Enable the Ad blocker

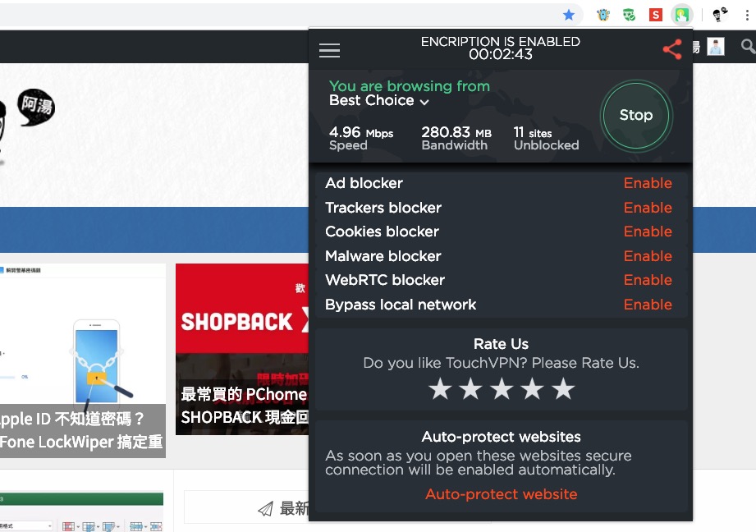tap(648, 183)
